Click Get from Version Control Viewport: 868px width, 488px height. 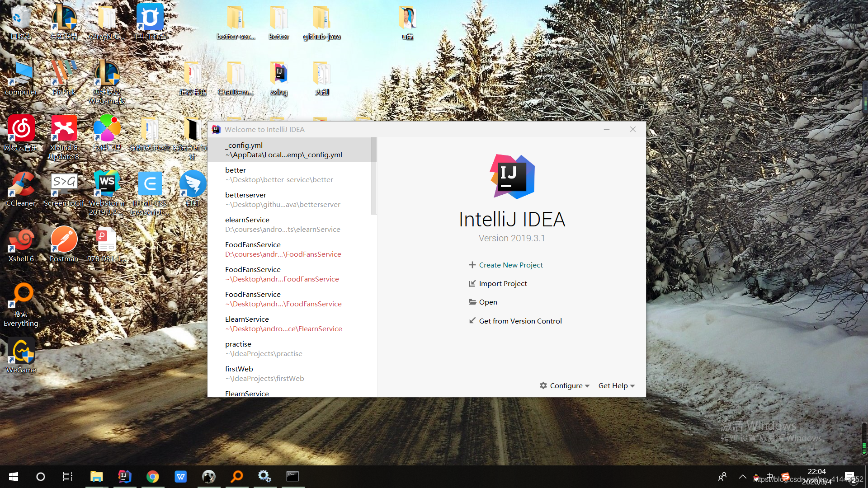(x=520, y=321)
